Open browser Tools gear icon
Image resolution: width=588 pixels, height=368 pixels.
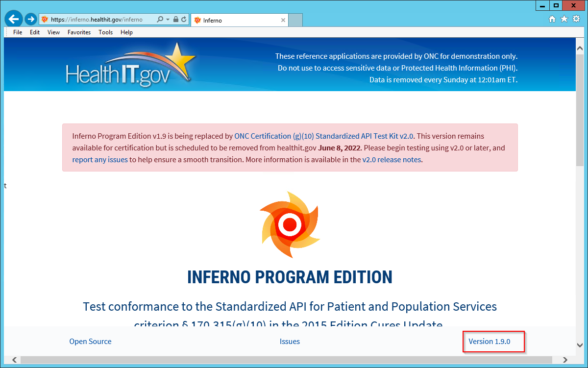pyautogui.click(x=576, y=19)
